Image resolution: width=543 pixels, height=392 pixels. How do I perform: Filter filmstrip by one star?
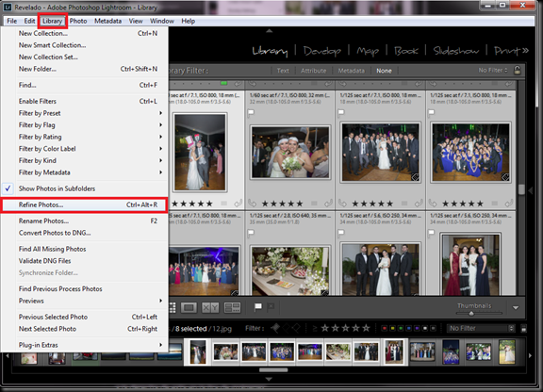click(x=324, y=328)
